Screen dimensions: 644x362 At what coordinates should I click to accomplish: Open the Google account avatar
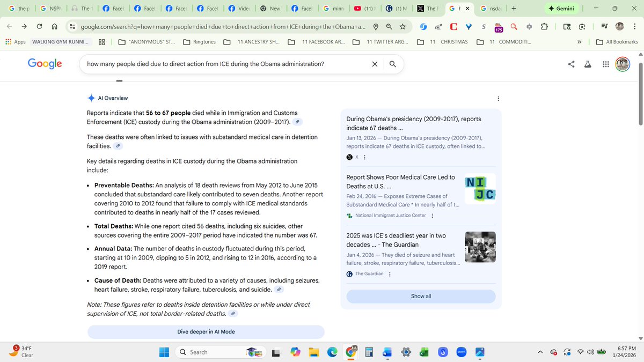pos(623,64)
